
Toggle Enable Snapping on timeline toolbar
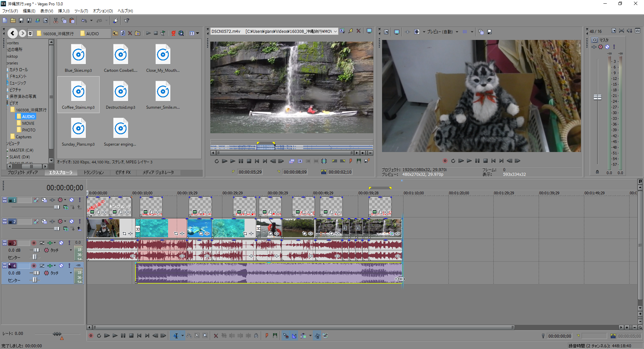286,336
